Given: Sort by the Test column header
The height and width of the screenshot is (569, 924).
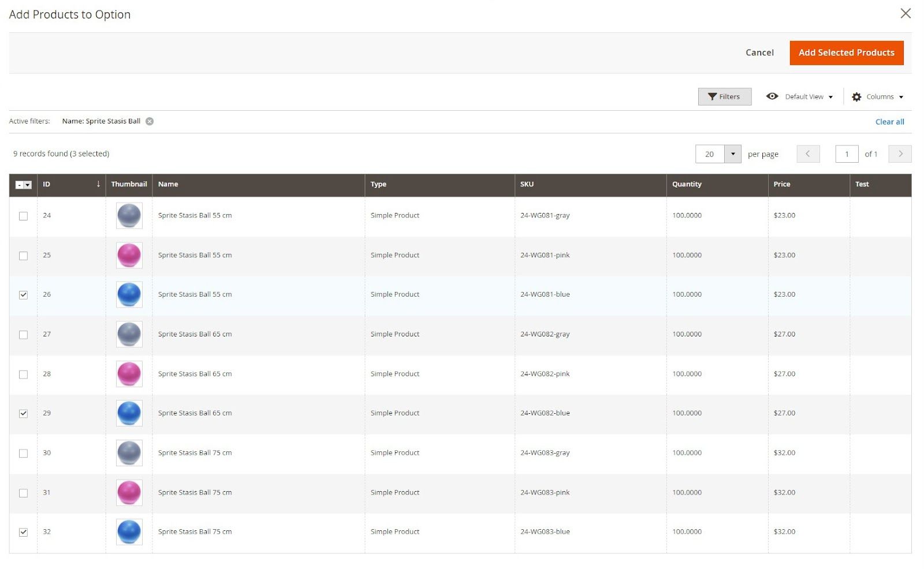Looking at the screenshot, I should (x=880, y=184).
